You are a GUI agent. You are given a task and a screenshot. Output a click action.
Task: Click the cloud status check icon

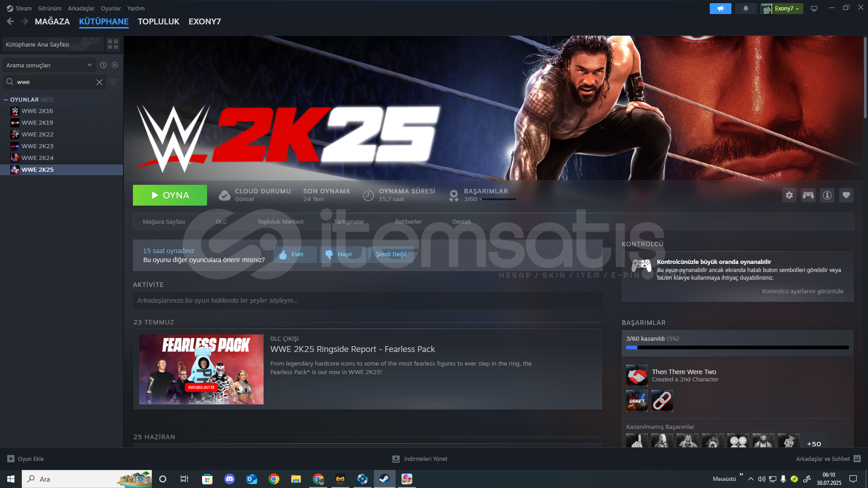tap(225, 195)
